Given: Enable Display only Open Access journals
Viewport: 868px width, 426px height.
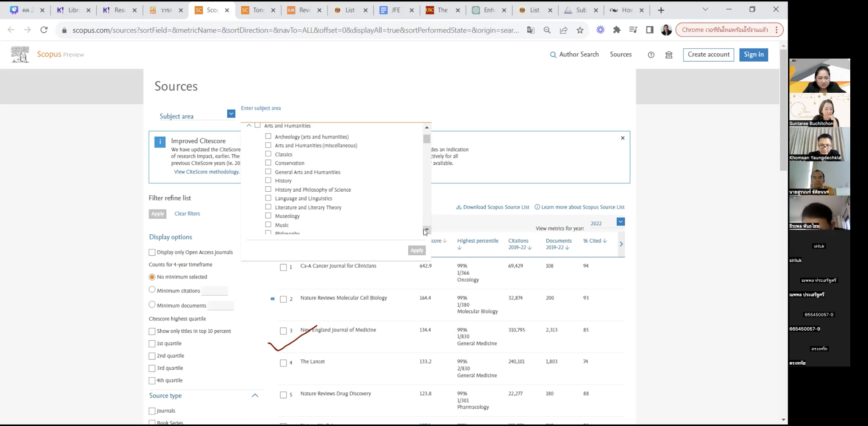Looking at the screenshot, I should click(x=152, y=252).
